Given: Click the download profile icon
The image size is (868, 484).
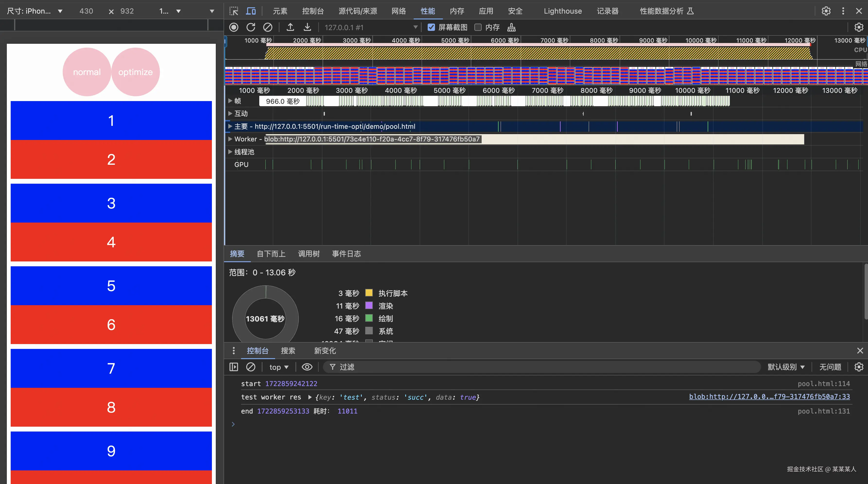Looking at the screenshot, I should coord(307,27).
